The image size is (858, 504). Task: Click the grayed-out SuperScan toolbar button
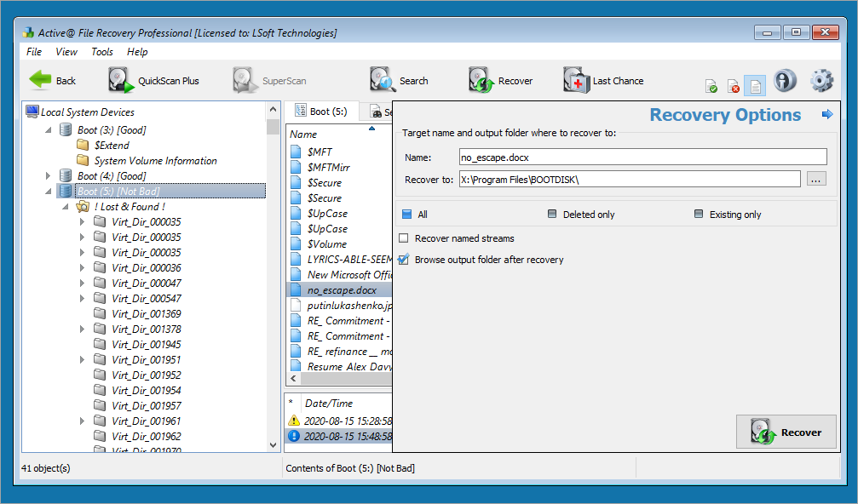pos(269,80)
